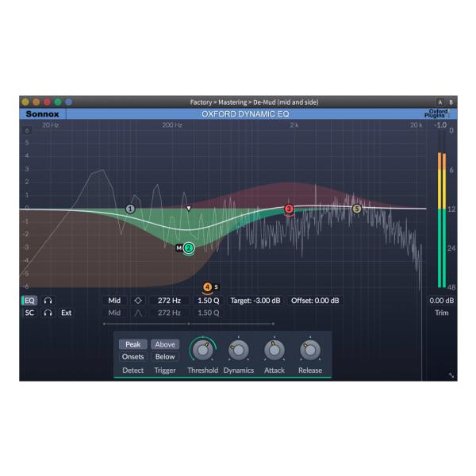Select EQ band 1 node

pos(131,209)
